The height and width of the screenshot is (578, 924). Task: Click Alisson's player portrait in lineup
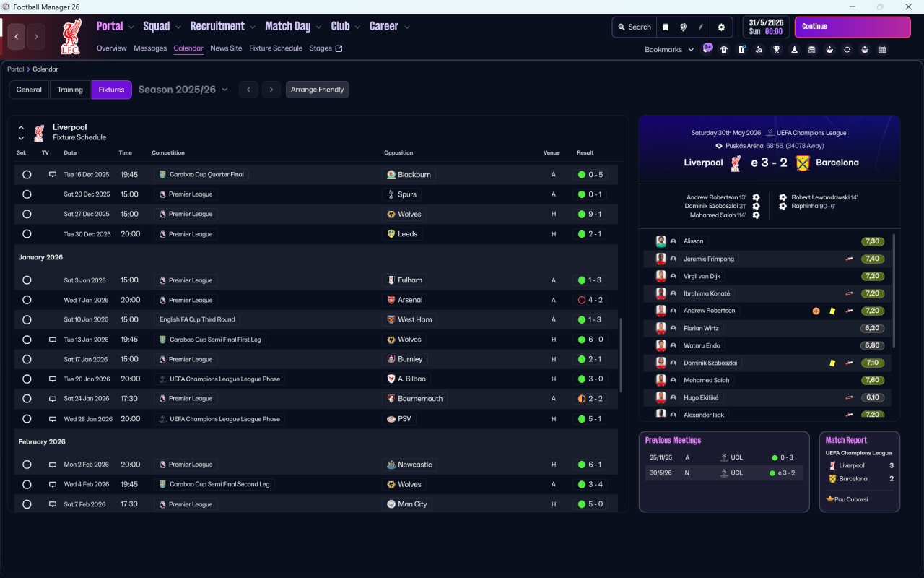661,241
